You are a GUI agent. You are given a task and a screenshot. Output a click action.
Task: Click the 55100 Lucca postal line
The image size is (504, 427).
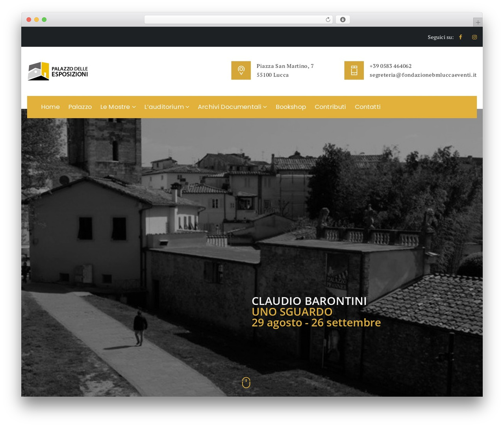click(272, 75)
